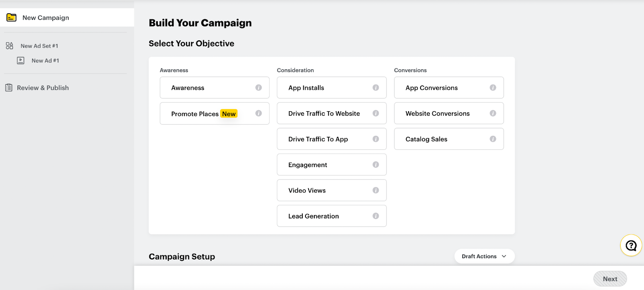Open New Ad #1 in sidebar
The image size is (644, 290).
coord(45,60)
